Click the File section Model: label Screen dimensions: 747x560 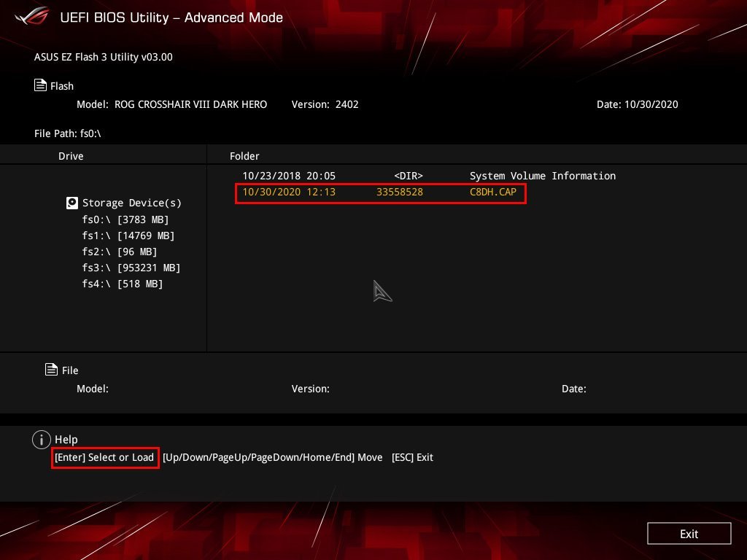click(93, 389)
